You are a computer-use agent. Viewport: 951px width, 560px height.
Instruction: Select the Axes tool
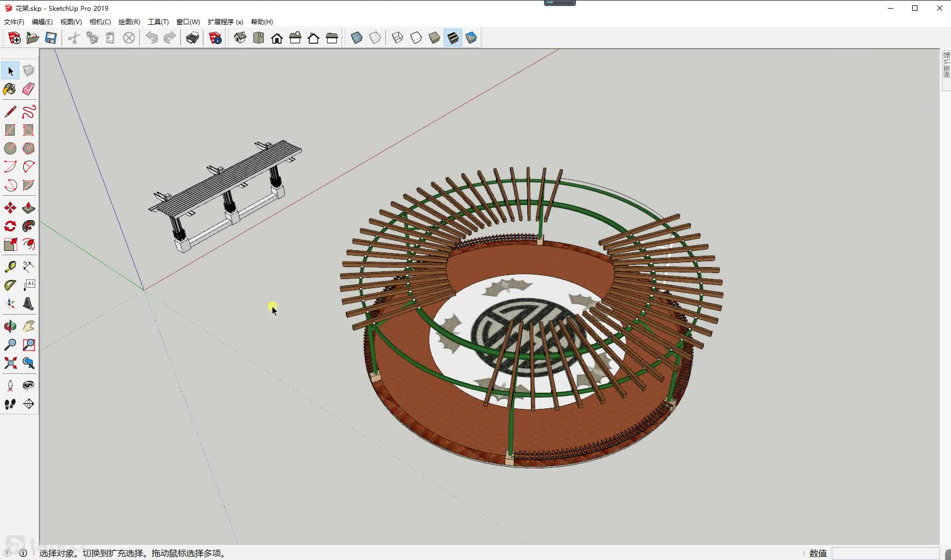[x=10, y=304]
